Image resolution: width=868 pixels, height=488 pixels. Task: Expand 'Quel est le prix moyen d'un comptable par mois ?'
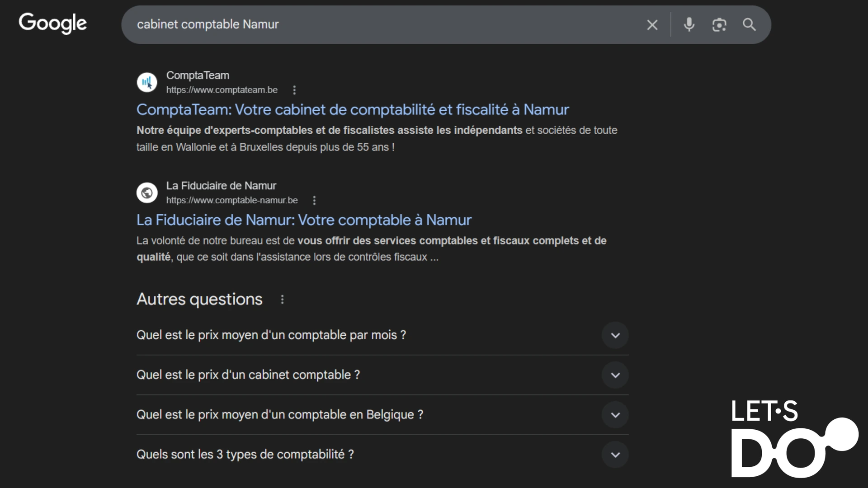click(615, 335)
